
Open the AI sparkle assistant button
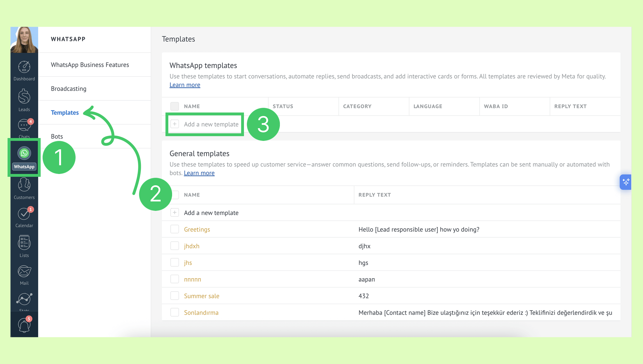(x=626, y=182)
